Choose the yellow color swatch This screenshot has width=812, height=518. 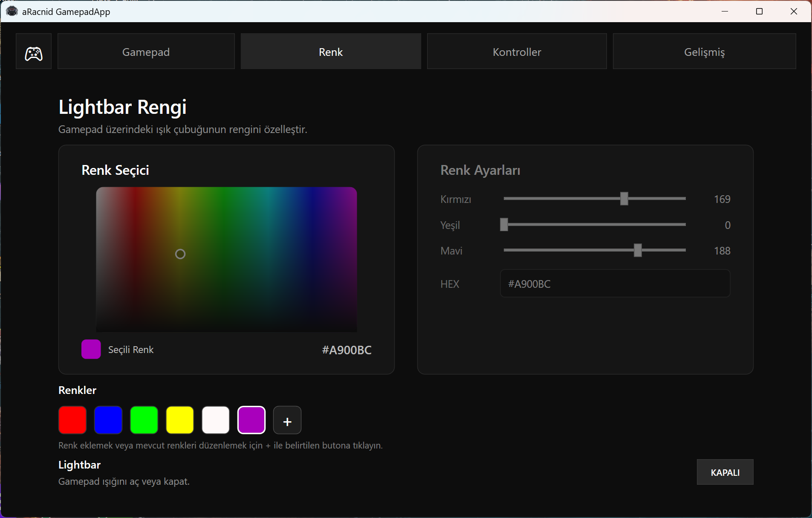pyautogui.click(x=180, y=420)
